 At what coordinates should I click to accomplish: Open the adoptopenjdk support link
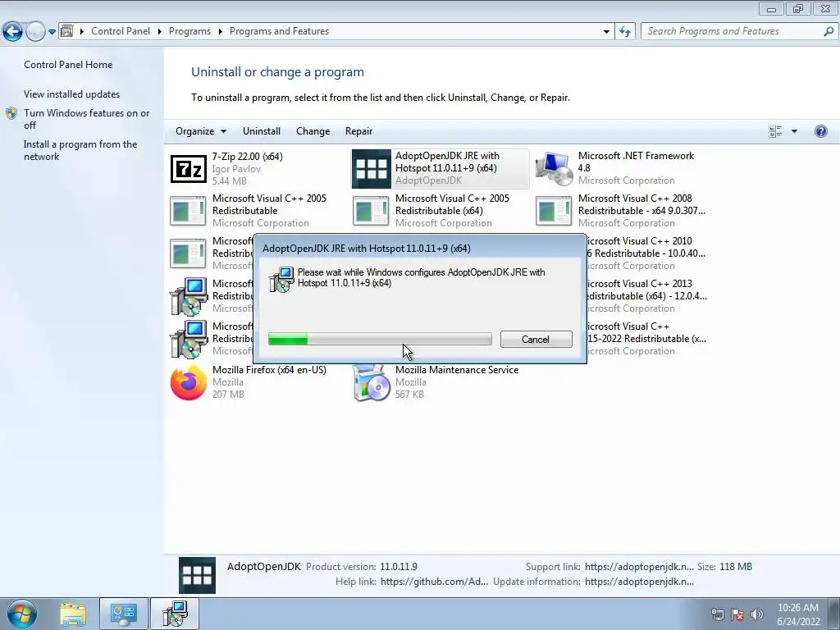coord(639,566)
